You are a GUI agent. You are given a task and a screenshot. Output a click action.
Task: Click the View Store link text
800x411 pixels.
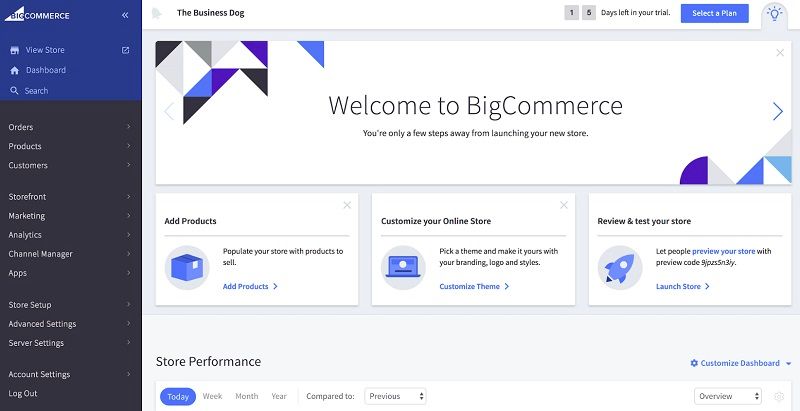pyautogui.click(x=45, y=50)
